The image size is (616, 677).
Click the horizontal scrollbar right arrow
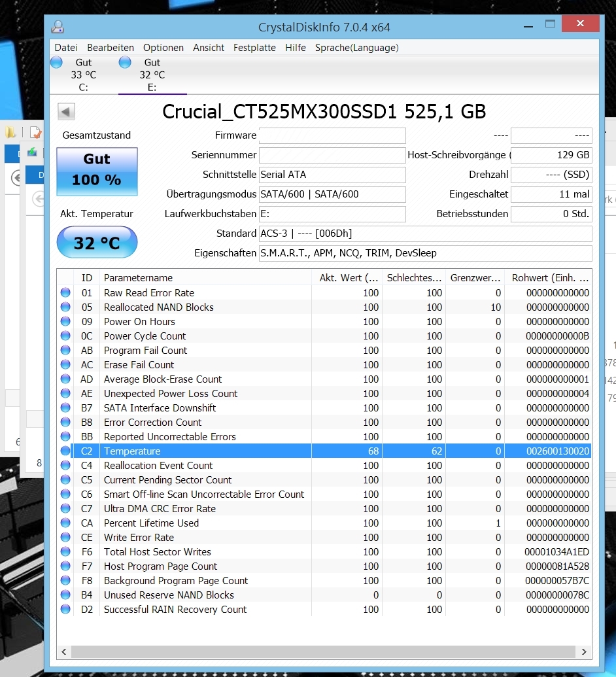584,651
